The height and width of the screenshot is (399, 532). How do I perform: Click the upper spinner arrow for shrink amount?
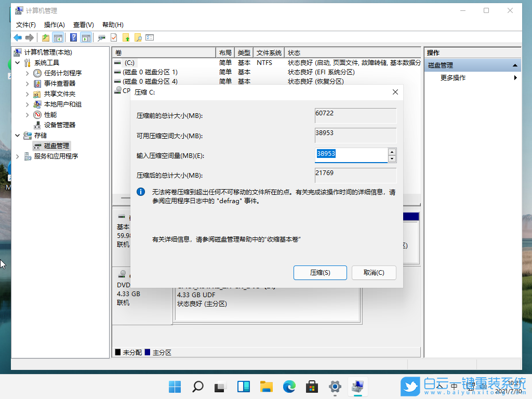point(392,152)
